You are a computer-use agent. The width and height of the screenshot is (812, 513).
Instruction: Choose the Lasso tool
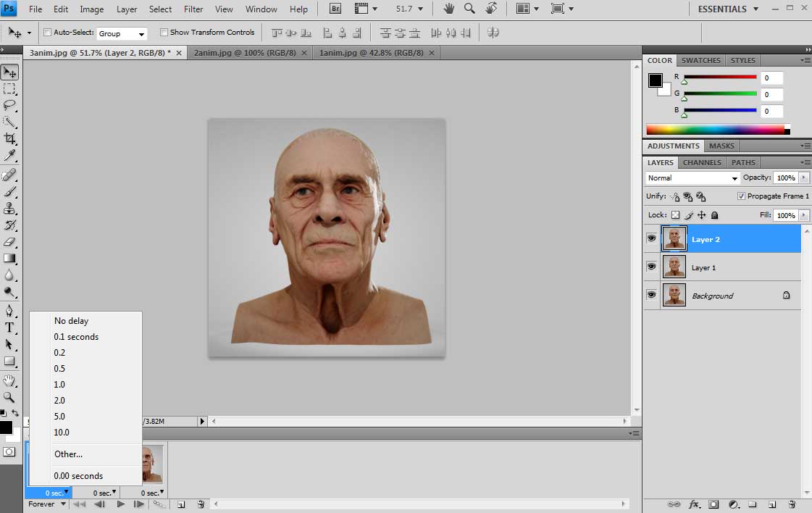tap(9, 104)
